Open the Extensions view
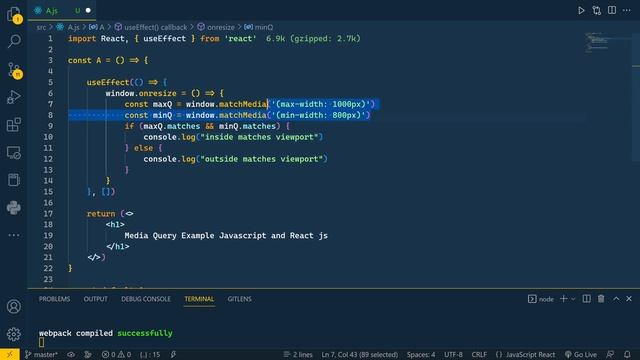 [14, 124]
